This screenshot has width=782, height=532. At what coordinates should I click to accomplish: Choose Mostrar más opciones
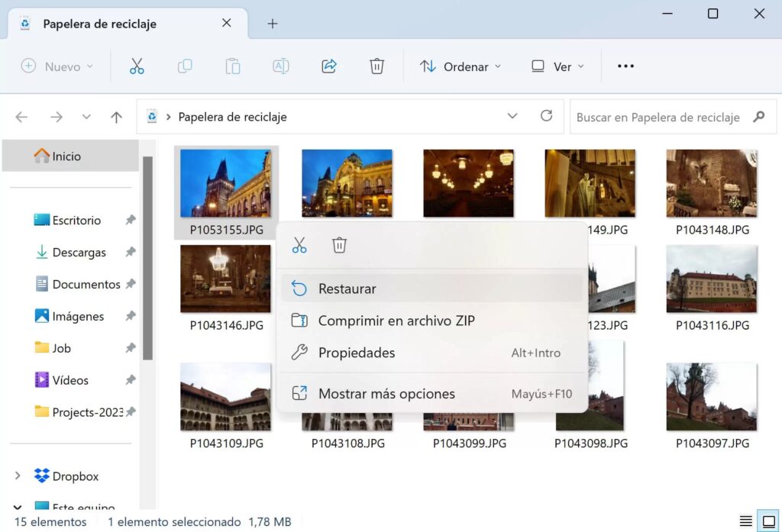[x=386, y=394]
